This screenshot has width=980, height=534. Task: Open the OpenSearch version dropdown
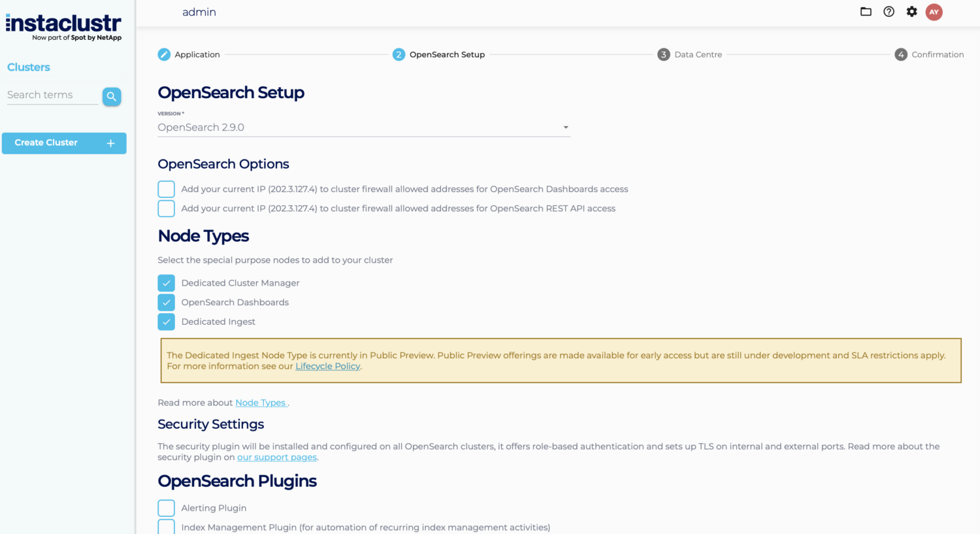point(363,127)
